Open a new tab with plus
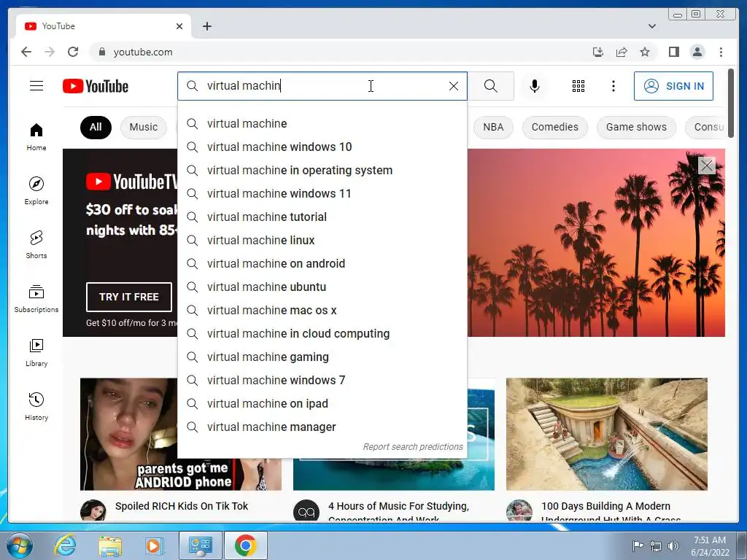 (206, 26)
